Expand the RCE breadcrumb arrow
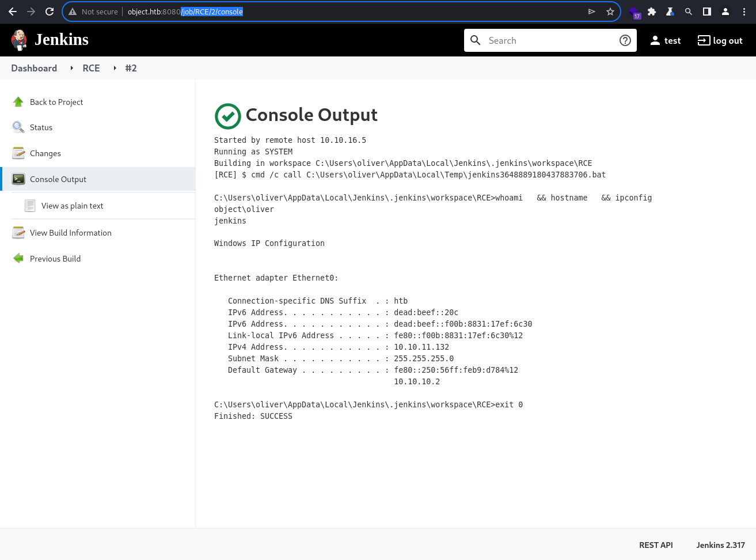The height and width of the screenshot is (560, 756). pos(115,68)
